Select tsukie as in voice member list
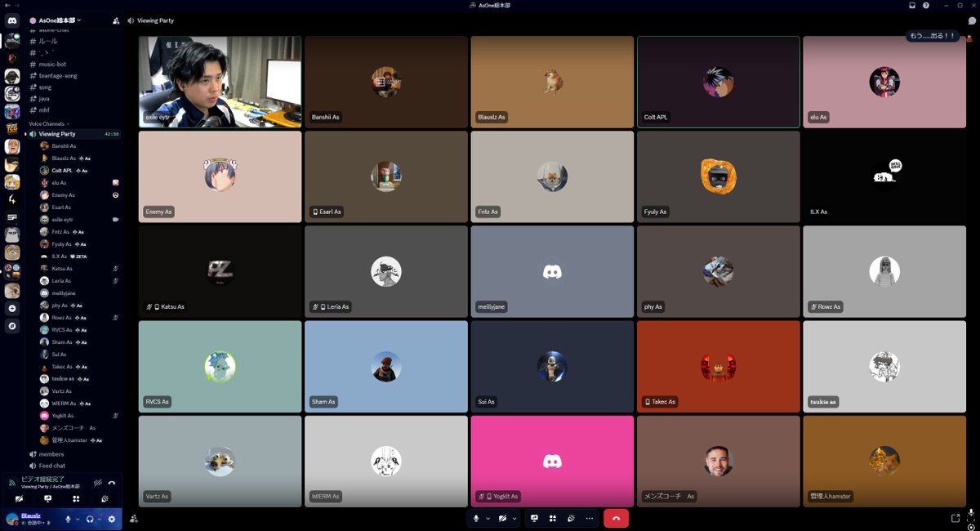980x531 pixels. [79, 379]
